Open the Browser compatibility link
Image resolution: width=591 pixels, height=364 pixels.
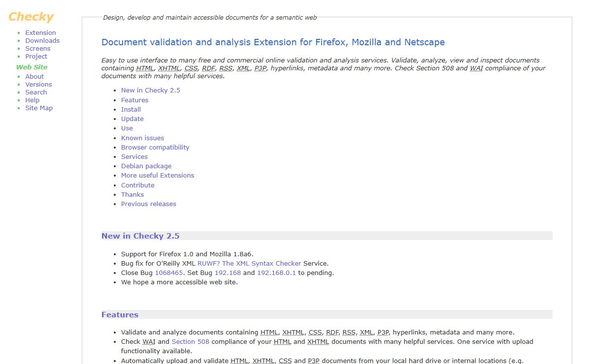(155, 148)
